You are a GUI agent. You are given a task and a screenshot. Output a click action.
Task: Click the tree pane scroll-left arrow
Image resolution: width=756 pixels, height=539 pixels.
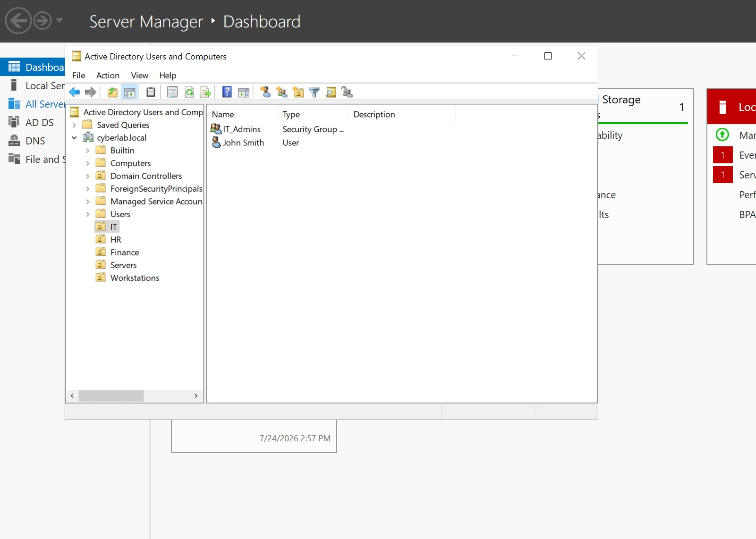[x=72, y=396]
